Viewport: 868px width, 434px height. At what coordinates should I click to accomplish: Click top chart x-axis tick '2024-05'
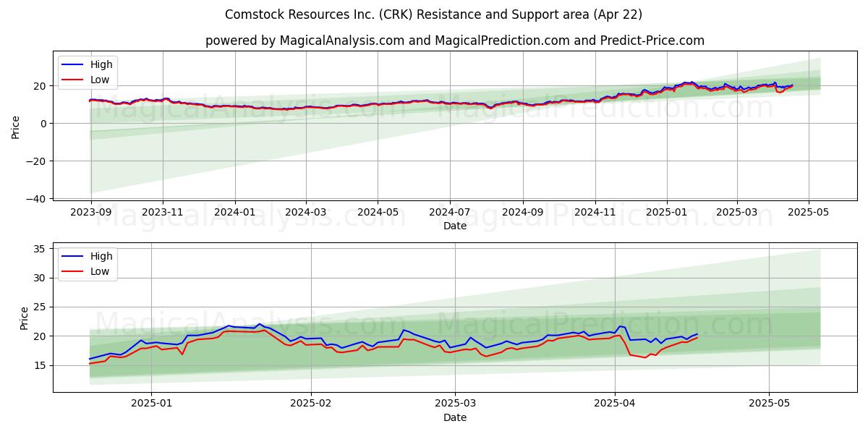(x=378, y=213)
